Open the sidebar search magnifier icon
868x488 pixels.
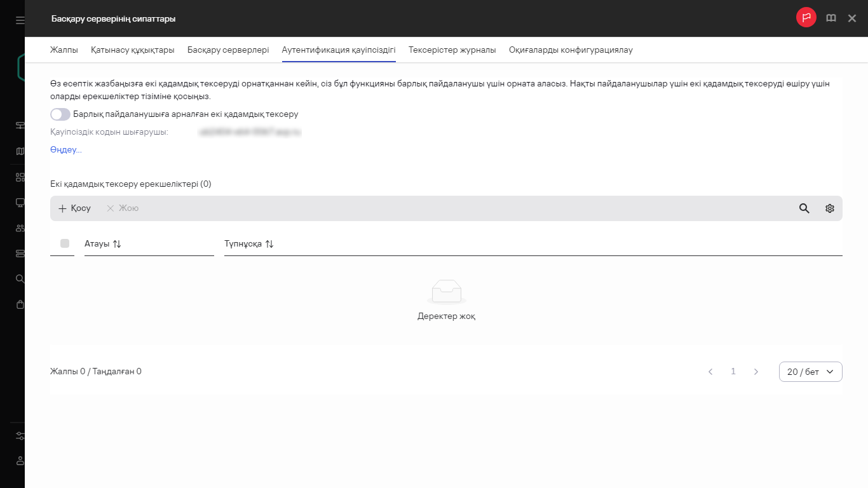tap(19, 278)
